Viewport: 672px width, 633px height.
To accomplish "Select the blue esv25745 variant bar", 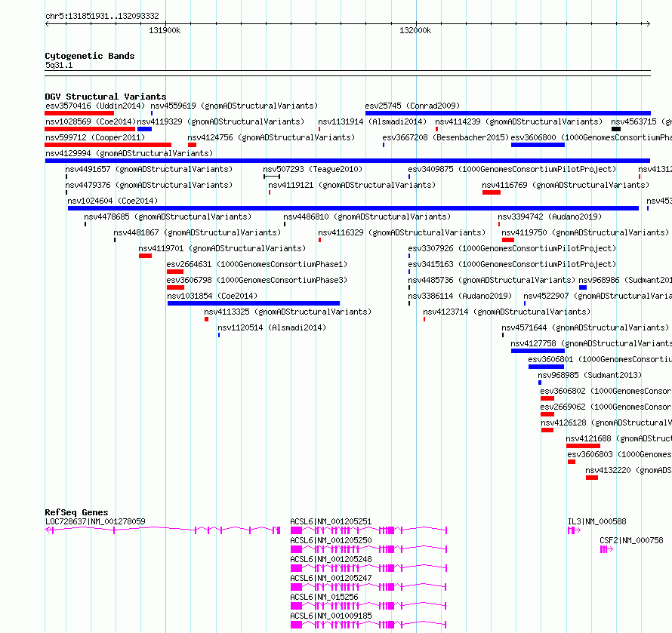I will [508, 113].
